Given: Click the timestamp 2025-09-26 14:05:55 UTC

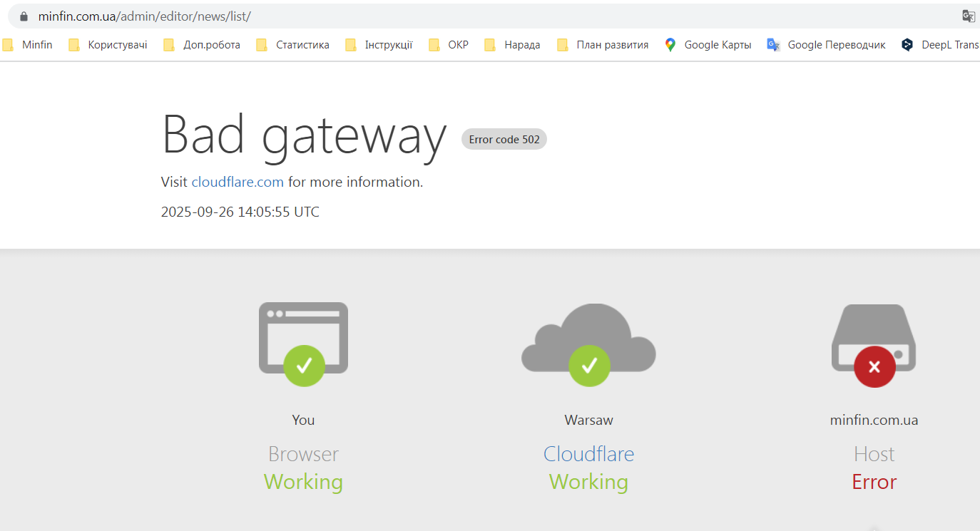Looking at the screenshot, I should (240, 212).
